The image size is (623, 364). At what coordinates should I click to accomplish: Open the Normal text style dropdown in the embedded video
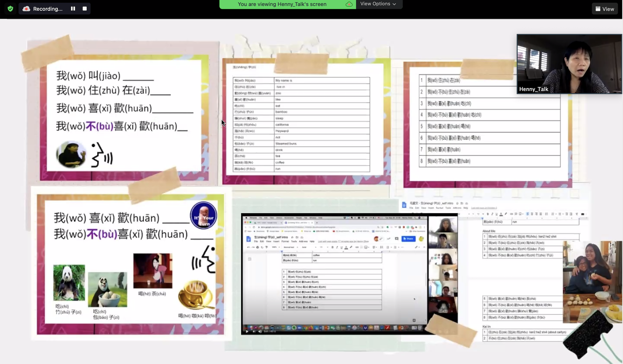(291, 247)
